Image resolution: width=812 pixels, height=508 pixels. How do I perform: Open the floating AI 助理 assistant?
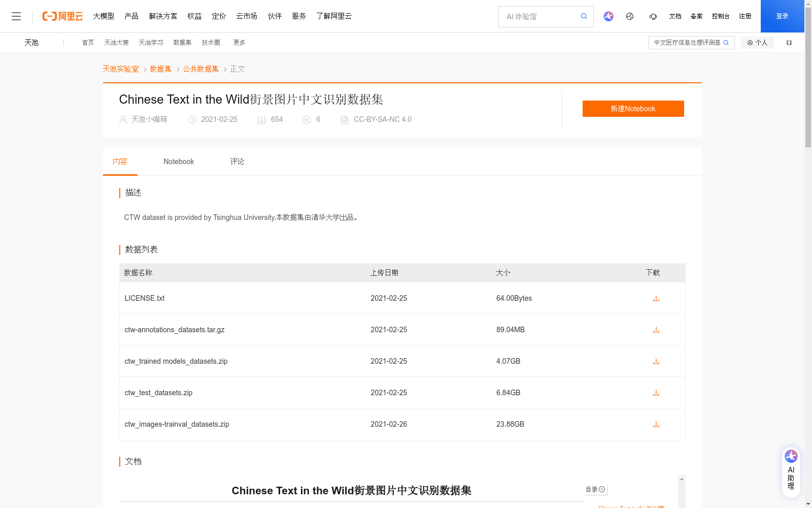point(790,471)
